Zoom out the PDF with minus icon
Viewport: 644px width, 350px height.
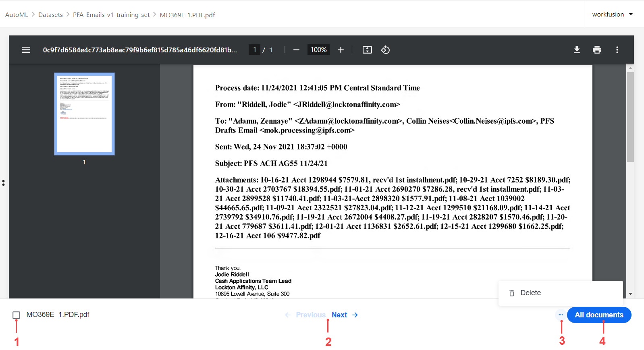coord(297,50)
